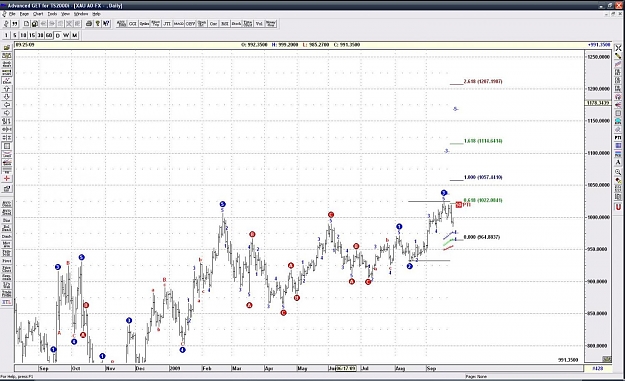625x381 pixels.
Task: Select the M monthly timeframe button
Action: pyautogui.click(x=75, y=35)
